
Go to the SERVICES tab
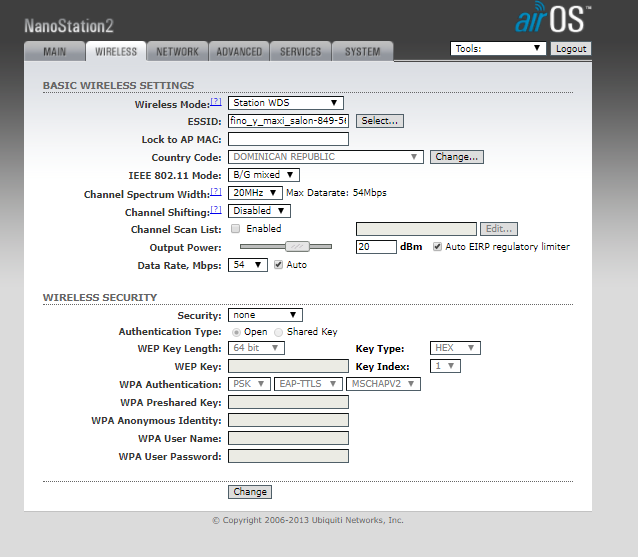coord(300,52)
